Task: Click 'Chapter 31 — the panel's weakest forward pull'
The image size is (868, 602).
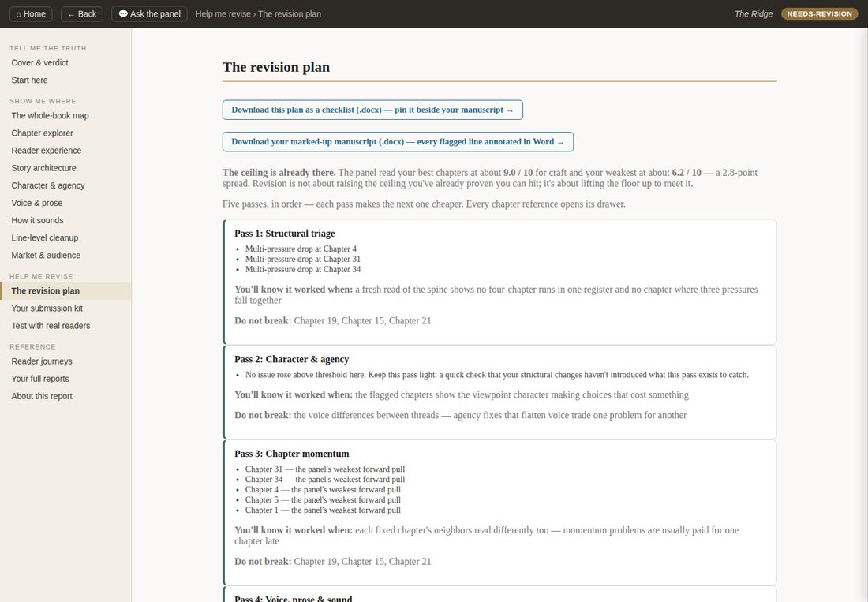Action: click(325, 469)
